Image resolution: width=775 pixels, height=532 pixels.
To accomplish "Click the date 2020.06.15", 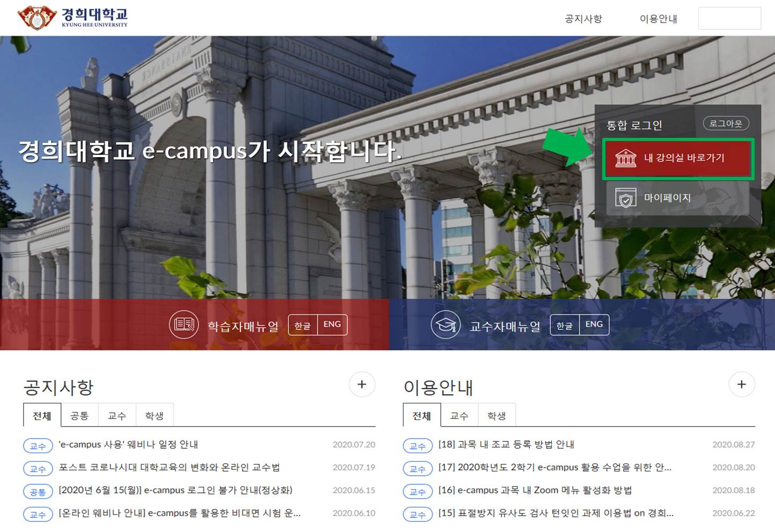I will (354, 490).
